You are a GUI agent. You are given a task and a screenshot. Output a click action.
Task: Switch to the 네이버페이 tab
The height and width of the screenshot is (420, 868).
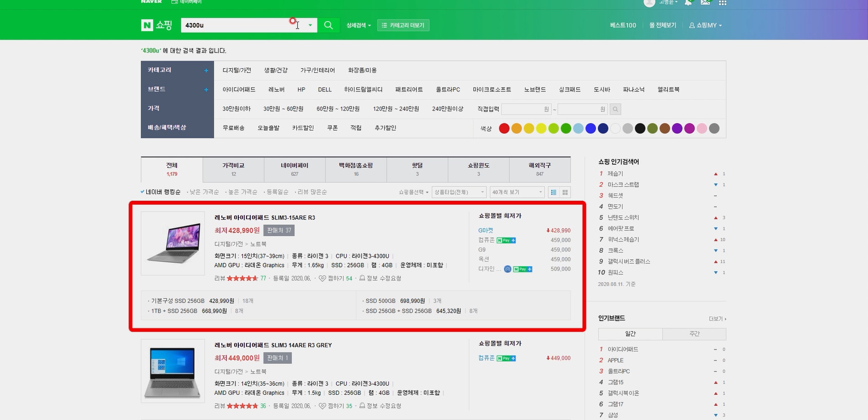coord(294,169)
